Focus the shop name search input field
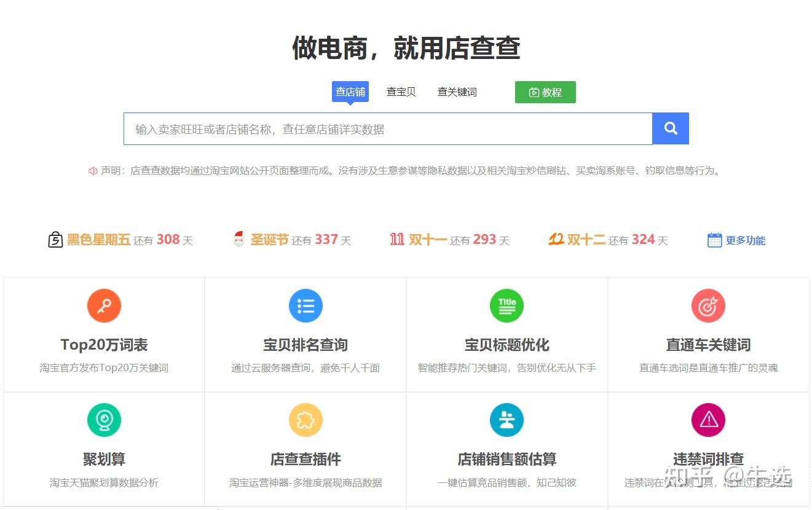Viewport: 812px width, 510px height. coord(388,128)
